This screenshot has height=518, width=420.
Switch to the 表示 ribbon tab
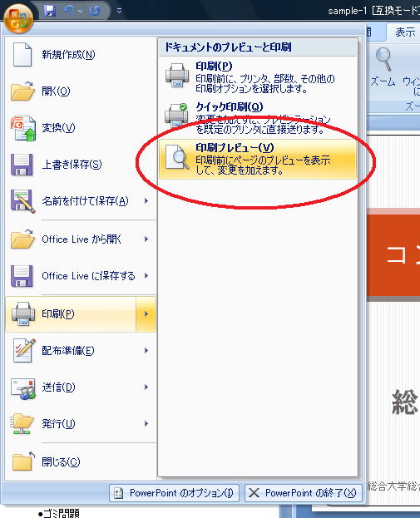(405, 32)
